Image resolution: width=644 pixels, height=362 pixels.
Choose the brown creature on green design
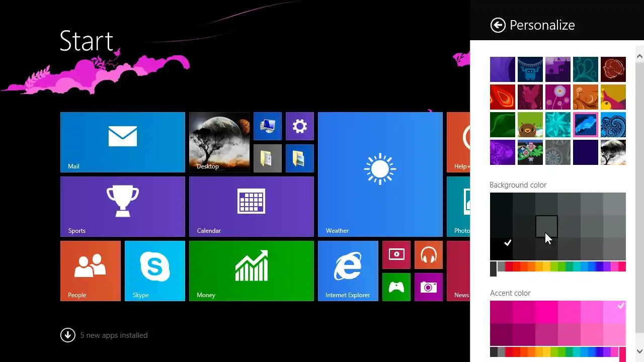point(530,125)
